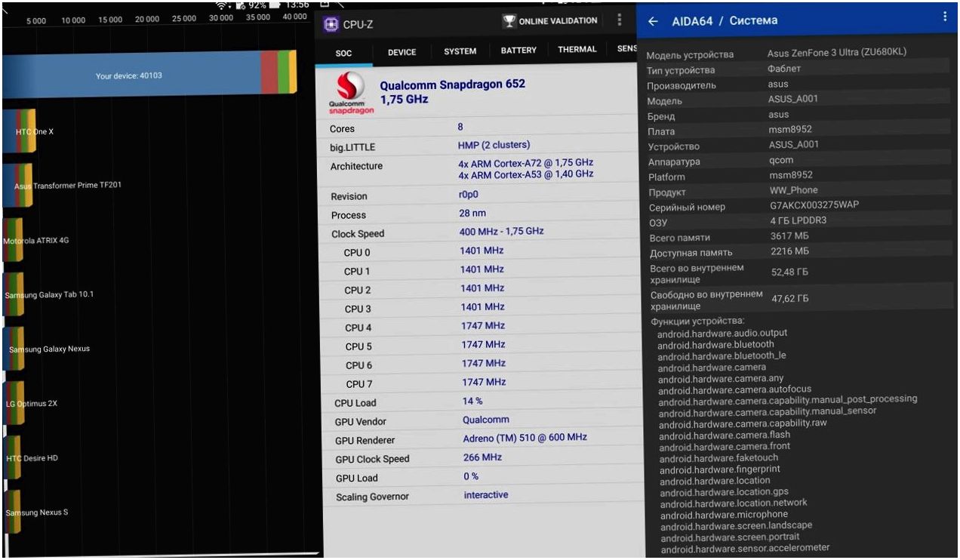Select the 'Your device: 40103' benchmark bar
Screen dimensions: 960x560
tap(149, 74)
